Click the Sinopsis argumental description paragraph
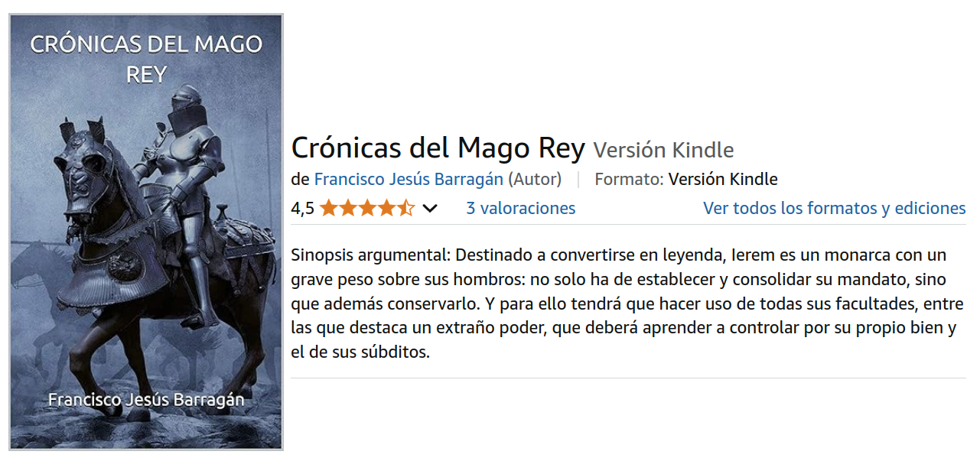The width and height of the screenshot is (980, 461). coord(624,304)
